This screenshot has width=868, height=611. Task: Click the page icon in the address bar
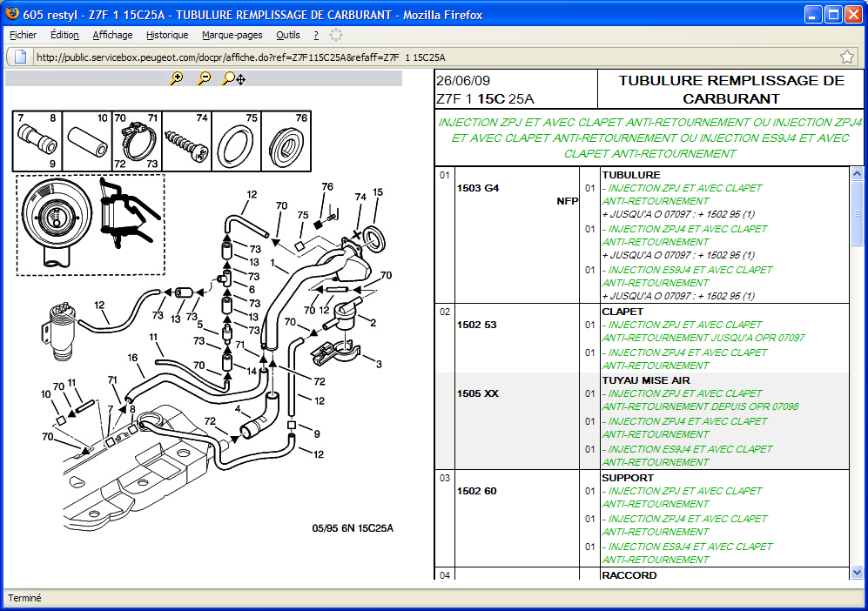tap(21, 57)
